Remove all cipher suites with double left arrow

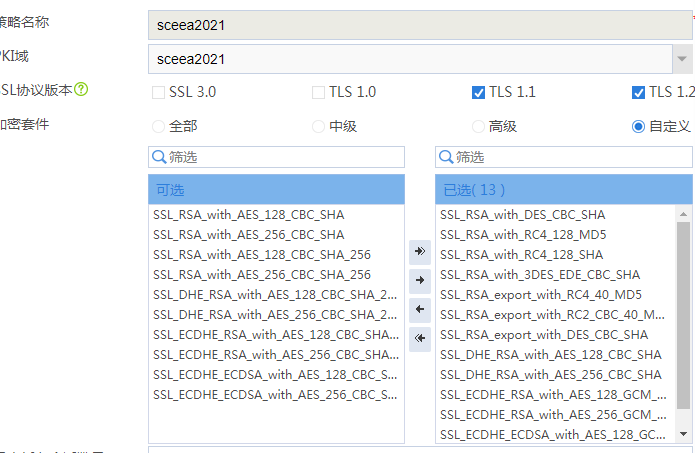420,338
